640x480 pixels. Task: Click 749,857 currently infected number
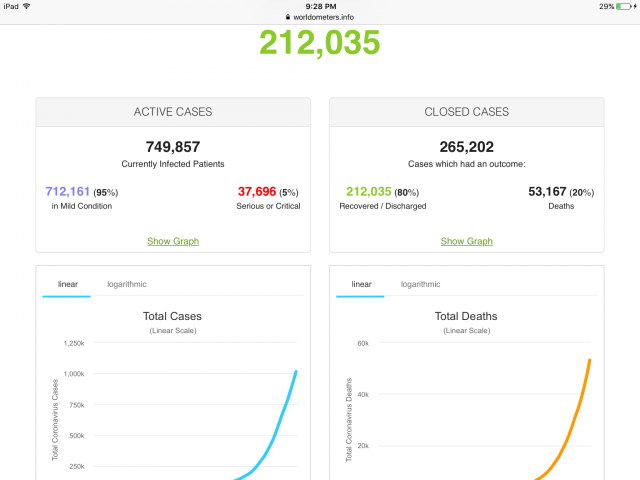[173, 147]
